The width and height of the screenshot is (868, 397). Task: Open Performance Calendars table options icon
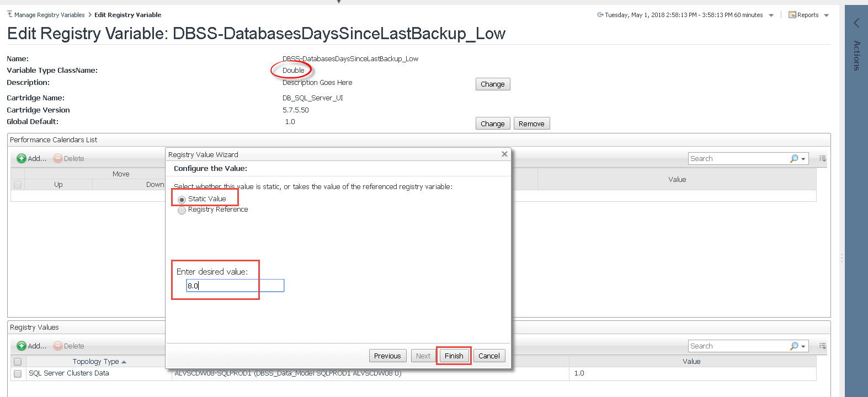coord(822,159)
